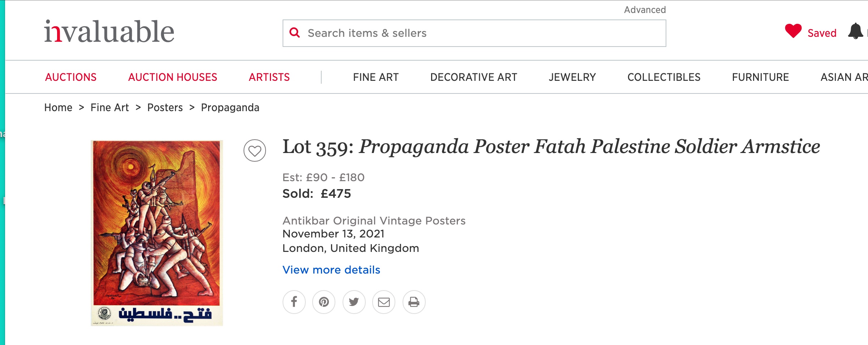Open the Fatah poster thumbnail image
Image resolution: width=868 pixels, height=345 pixels.
tap(157, 233)
